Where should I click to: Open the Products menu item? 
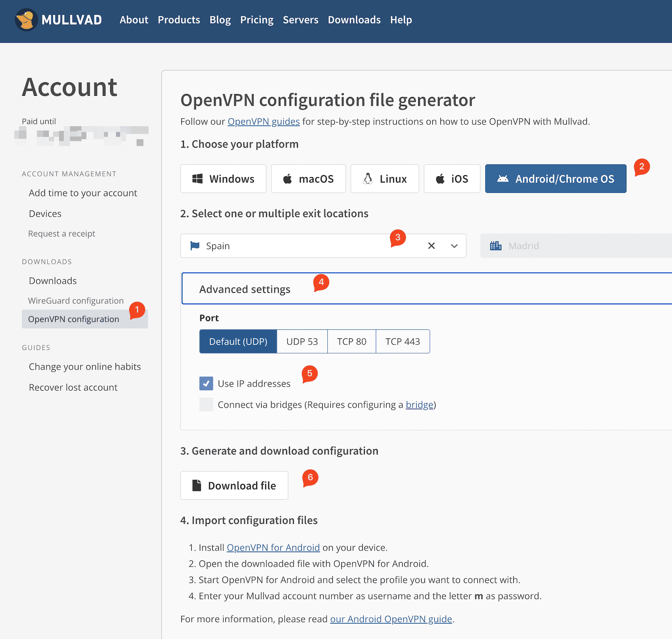tap(179, 20)
